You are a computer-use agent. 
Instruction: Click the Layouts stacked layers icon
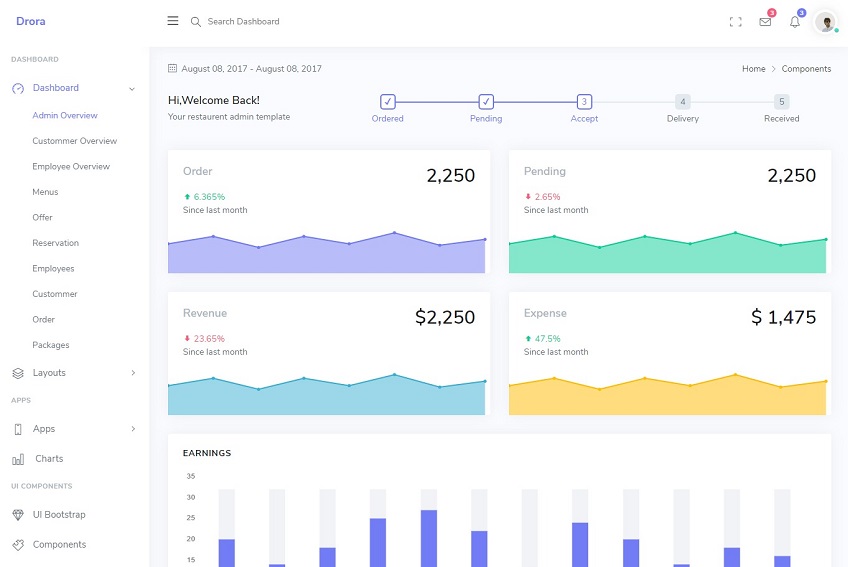[18, 373]
